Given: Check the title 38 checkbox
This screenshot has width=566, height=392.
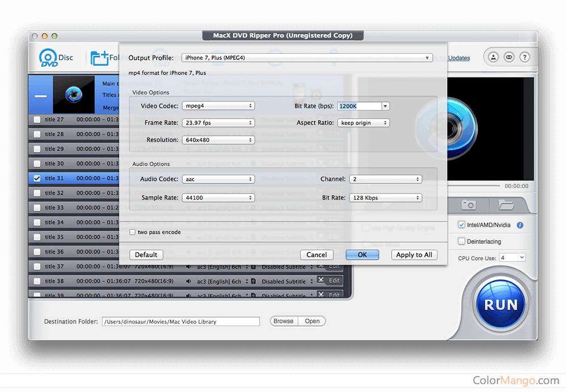Looking at the screenshot, I should pyautogui.click(x=37, y=281).
